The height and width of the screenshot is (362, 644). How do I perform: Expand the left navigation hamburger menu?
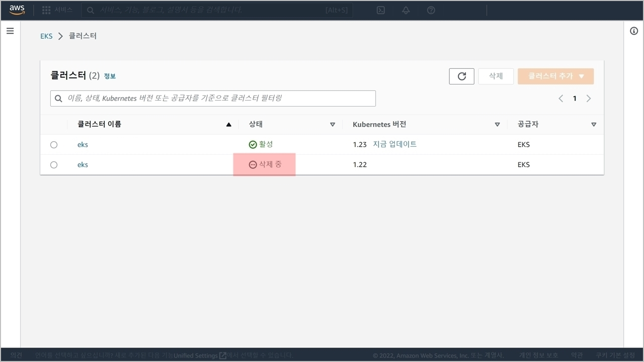(x=10, y=31)
